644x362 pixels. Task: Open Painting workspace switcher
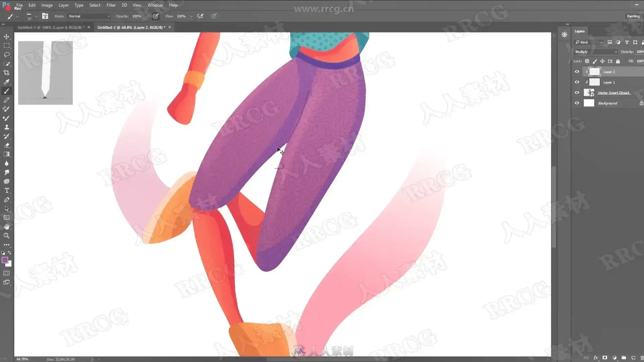(633, 16)
